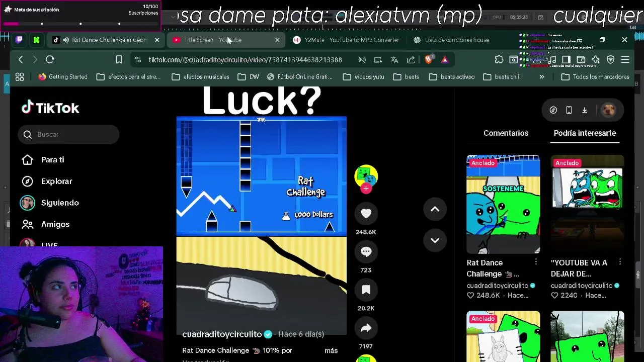Click the TikTok coins icon in pill toolbar
Image resolution: width=644 pixels, height=362 pixels.
(x=553, y=110)
